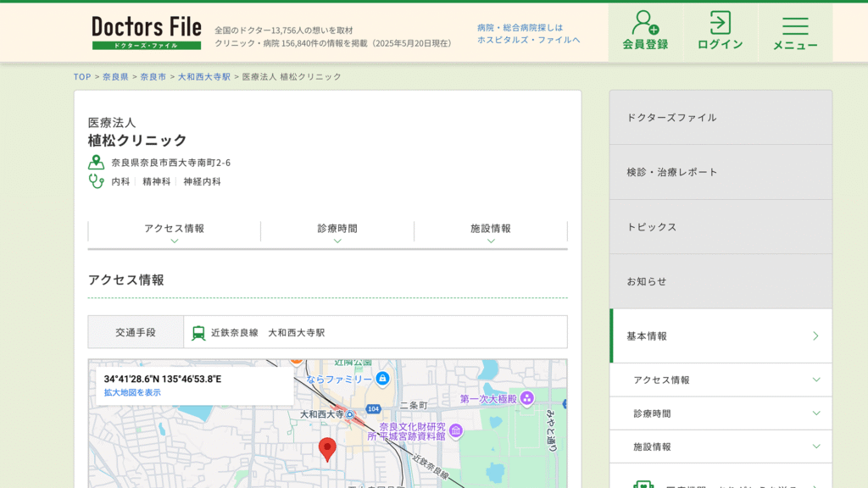Click the 奈良文化財研究所 museum marker on map
This screenshot has width=868, height=488.
[456, 430]
